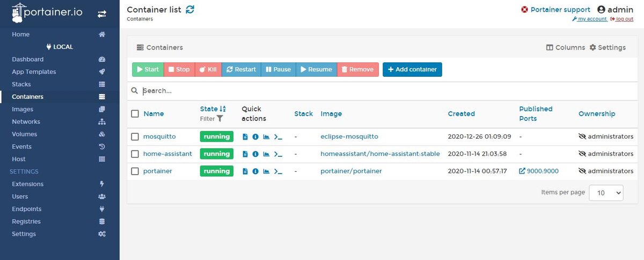The height and width of the screenshot is (260, 644).
Task: Open inspect icon for portainer container
Action: (255, 171)
